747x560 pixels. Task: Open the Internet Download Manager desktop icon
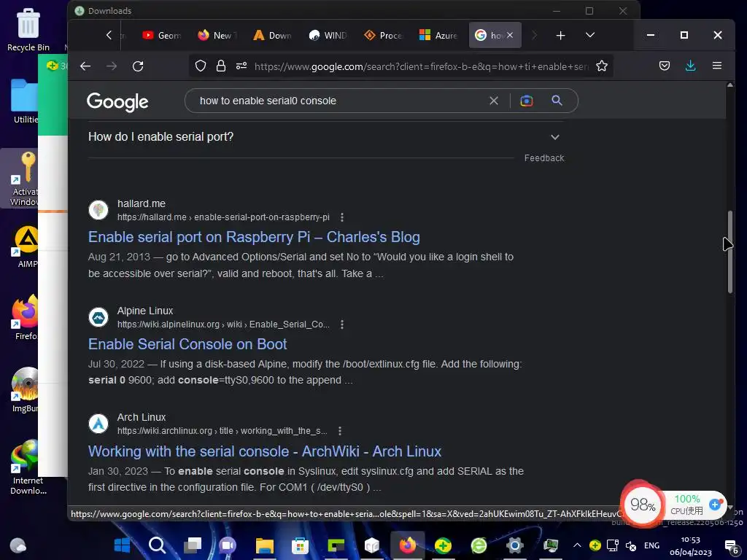coord(28,467)
